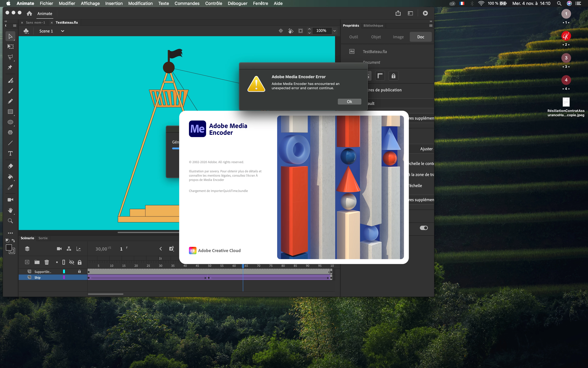Screen dimensions: 588x368
Task: Select the Paint Bucket tool
Action: pyautogui.click(x=10, y=177)
